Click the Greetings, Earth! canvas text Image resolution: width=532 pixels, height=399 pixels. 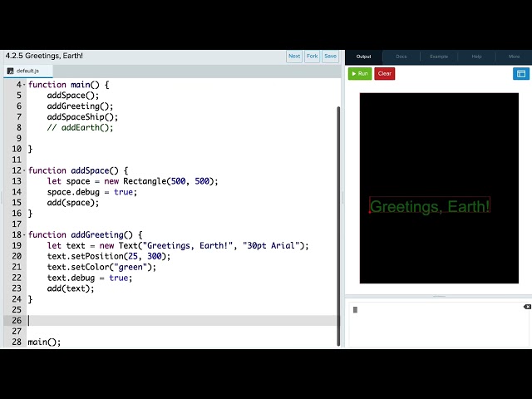[x=430, y=206]
